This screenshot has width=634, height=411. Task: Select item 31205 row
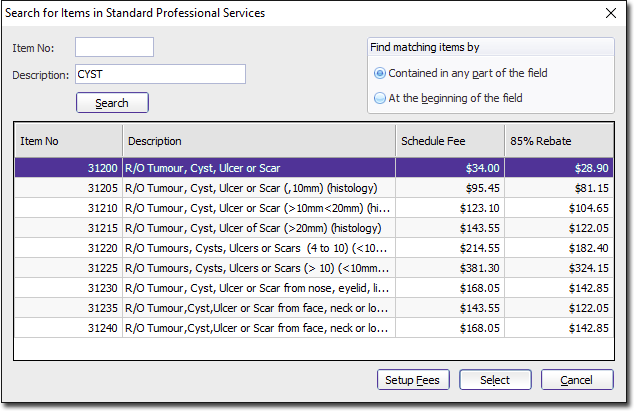point(258,188)
